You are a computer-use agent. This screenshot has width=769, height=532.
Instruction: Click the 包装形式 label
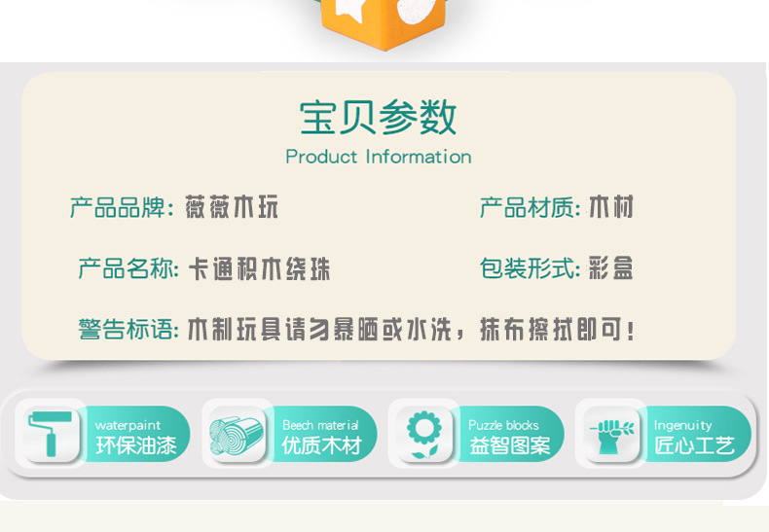[x=530, y=268]
